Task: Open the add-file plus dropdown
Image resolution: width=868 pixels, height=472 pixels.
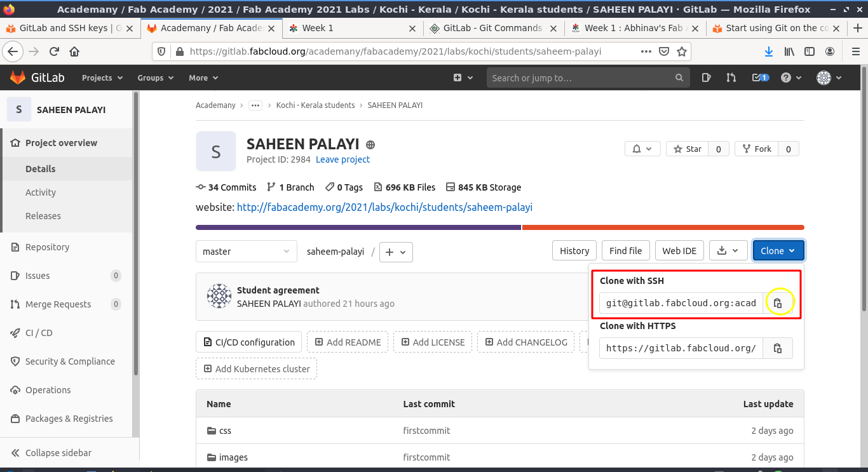Action: [396, 252]
